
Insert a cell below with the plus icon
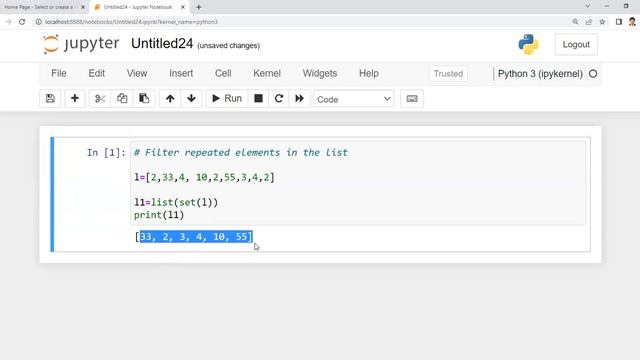tap(75, 98)
